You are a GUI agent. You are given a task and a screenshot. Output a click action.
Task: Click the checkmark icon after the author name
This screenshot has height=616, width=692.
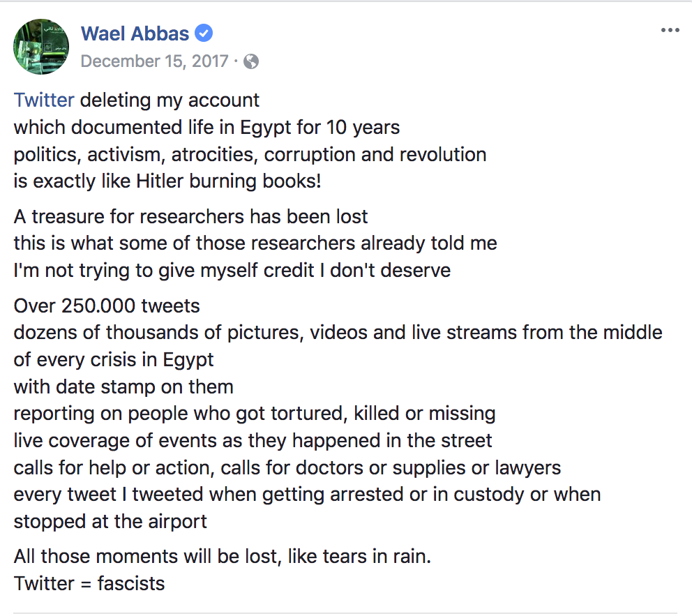(x=202, y=33)
